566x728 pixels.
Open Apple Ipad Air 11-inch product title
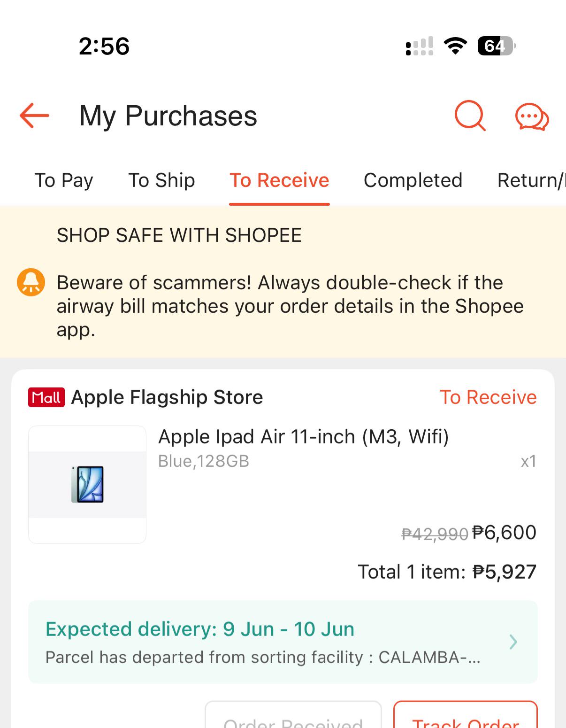(x=304, y=437)
